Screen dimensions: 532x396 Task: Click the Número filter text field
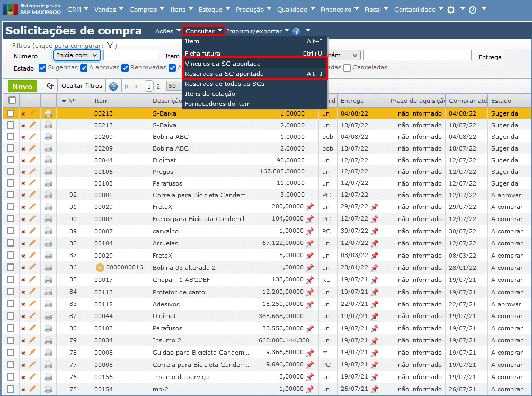pos(131,55)
